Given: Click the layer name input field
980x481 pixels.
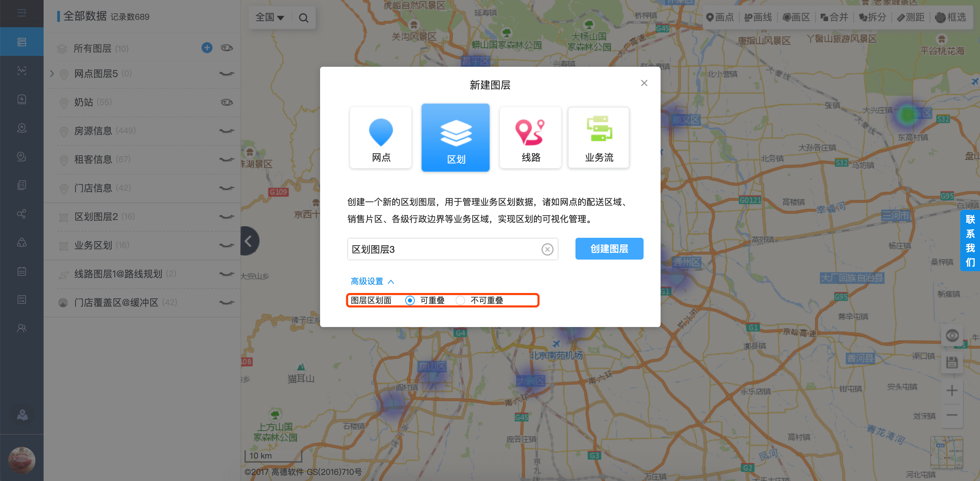Looking at the screenshot, I should [x=452, y=249].
